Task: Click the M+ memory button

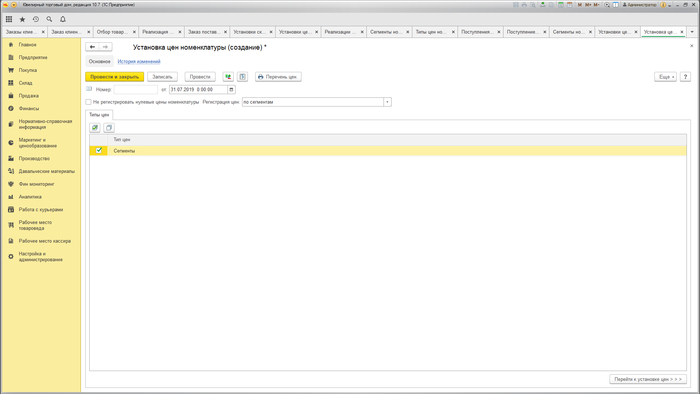Action: tap(588, 5)
